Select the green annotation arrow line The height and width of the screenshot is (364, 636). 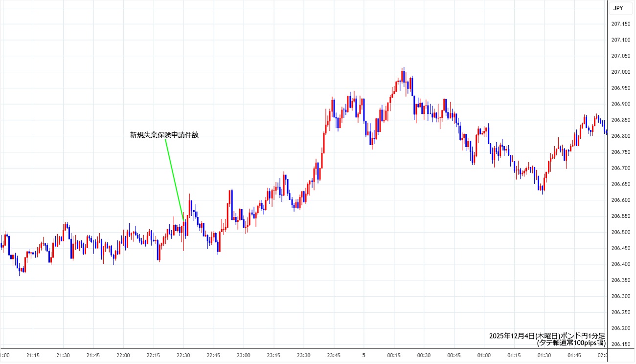click(174, 179)
